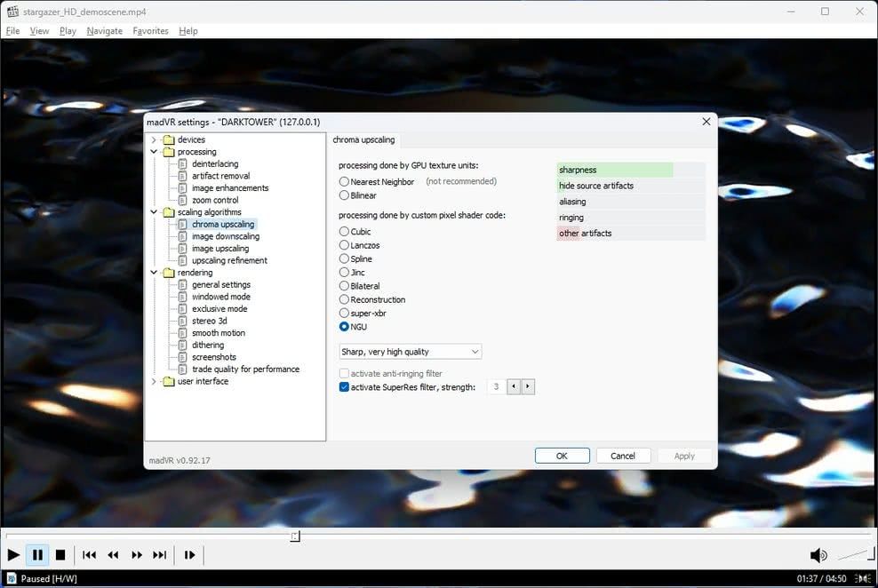
Task: Click the Pause playback button
Action: tap(37, 555)
